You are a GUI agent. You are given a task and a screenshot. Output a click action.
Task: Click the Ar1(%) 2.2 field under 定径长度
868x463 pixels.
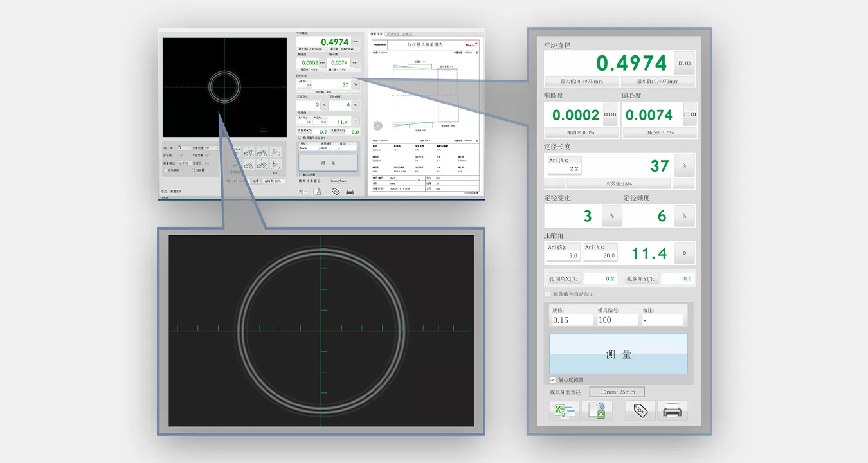565,165
